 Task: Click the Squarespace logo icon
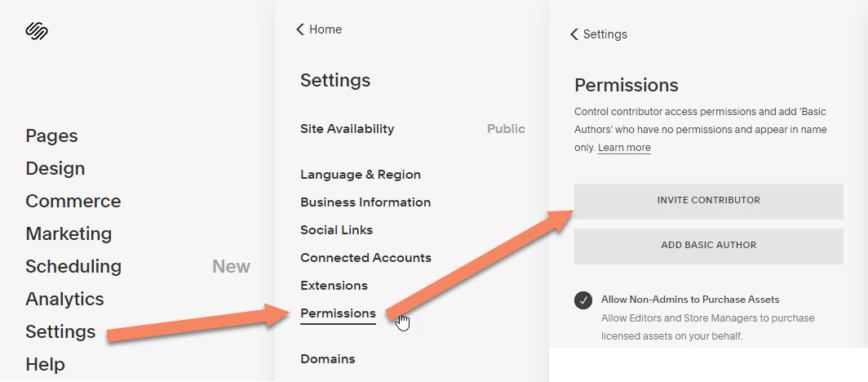[x=37, y=31]
